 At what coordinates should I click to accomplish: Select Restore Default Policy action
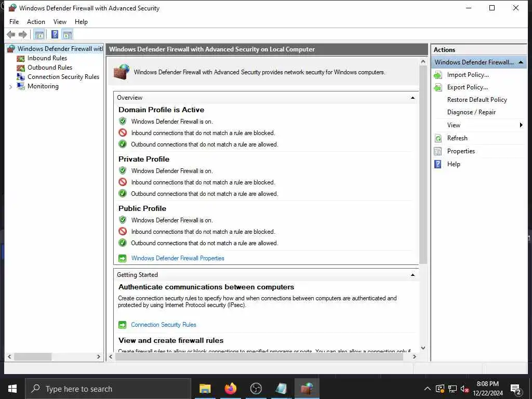click(x=477, y=100)
